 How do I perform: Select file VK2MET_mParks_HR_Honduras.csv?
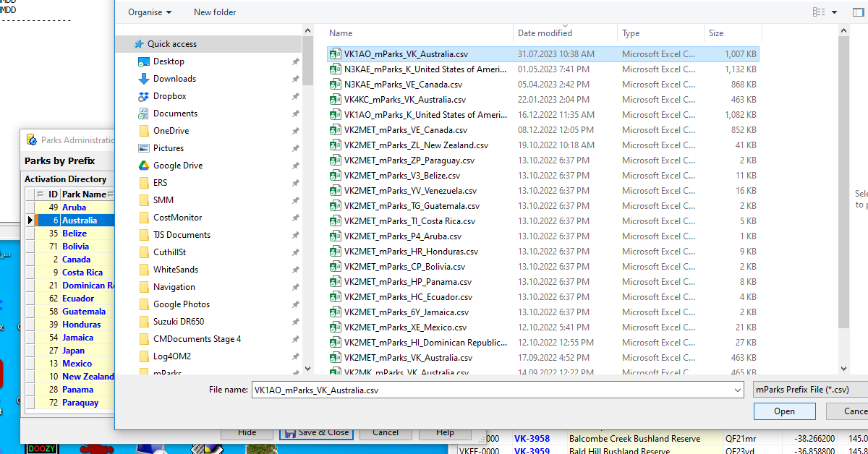(x=542, y=252)
